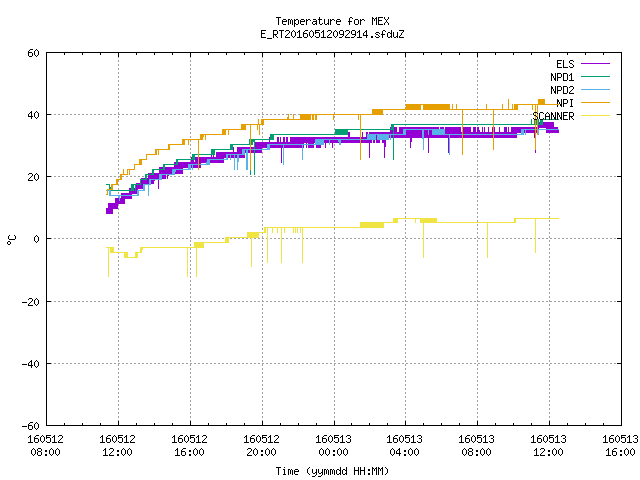Click the x-axis label 160513 16:00
Screen dimensions: 640x480
click(x=620, y=446)
